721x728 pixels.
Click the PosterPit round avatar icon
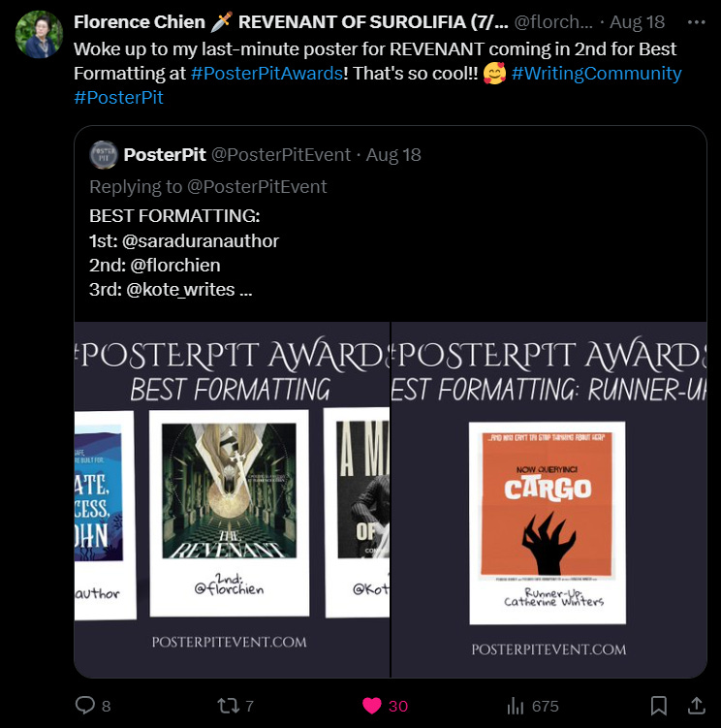[x=103, y=154]
